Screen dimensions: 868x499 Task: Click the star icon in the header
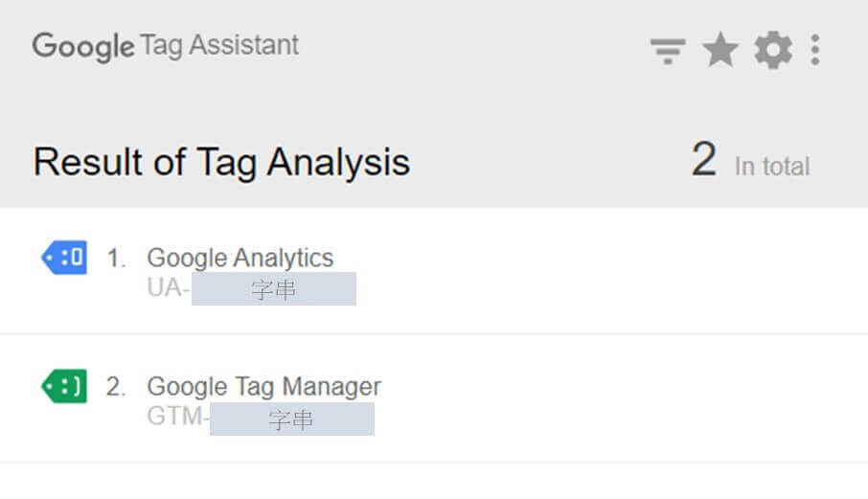coord(720,50)
